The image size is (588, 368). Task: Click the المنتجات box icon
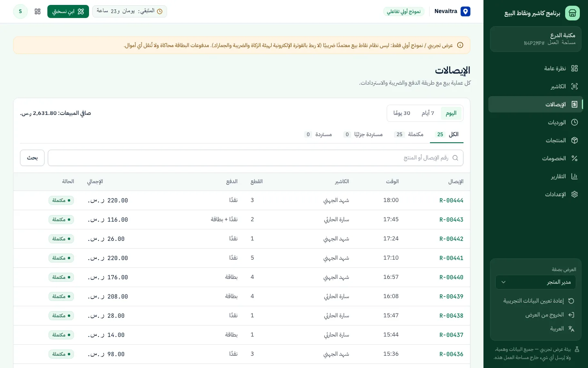pos(575,140)
